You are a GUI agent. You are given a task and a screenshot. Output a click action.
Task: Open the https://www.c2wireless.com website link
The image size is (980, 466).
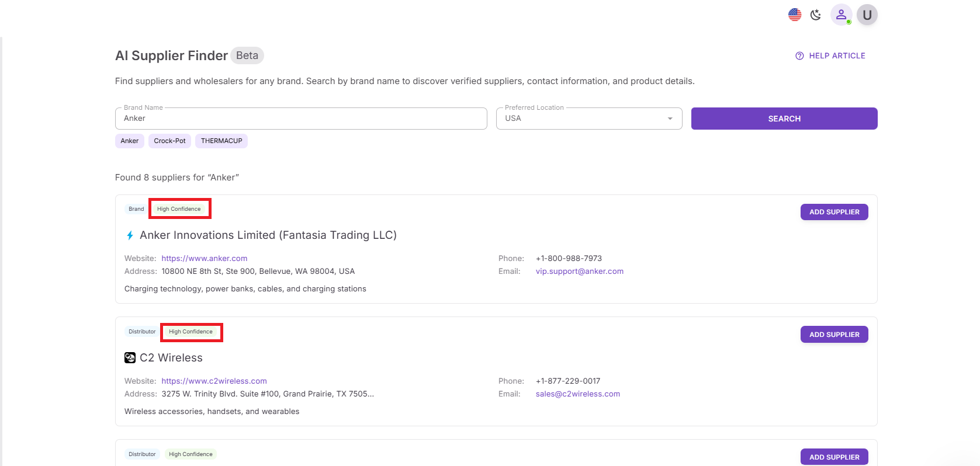(214, 381)
